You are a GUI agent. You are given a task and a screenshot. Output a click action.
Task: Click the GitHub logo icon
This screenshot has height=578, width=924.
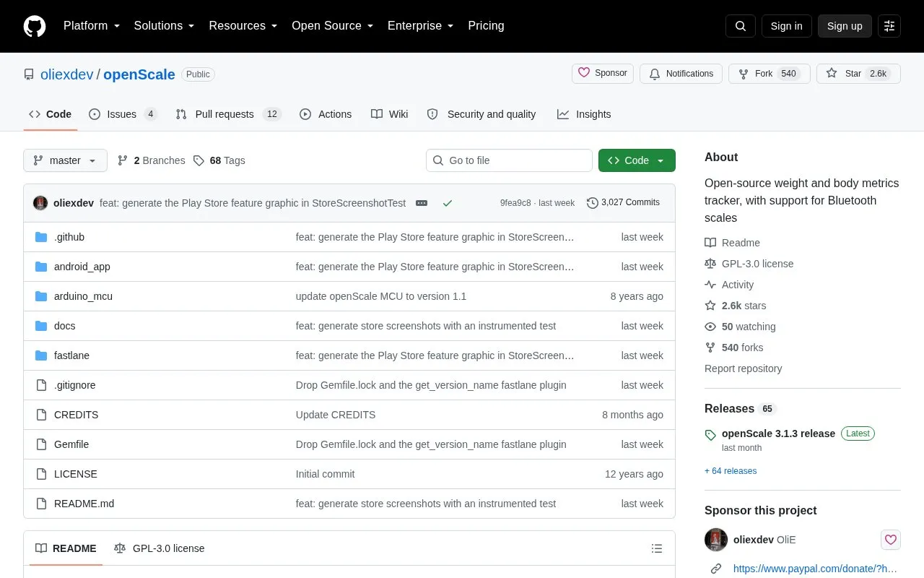(35, 26)
